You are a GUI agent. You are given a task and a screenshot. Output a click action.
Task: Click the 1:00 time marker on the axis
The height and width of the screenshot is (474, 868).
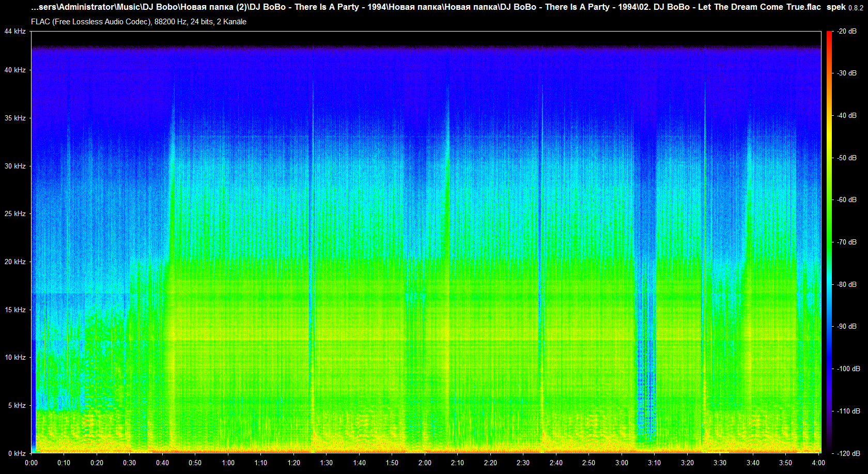click(x=228, y=463)
